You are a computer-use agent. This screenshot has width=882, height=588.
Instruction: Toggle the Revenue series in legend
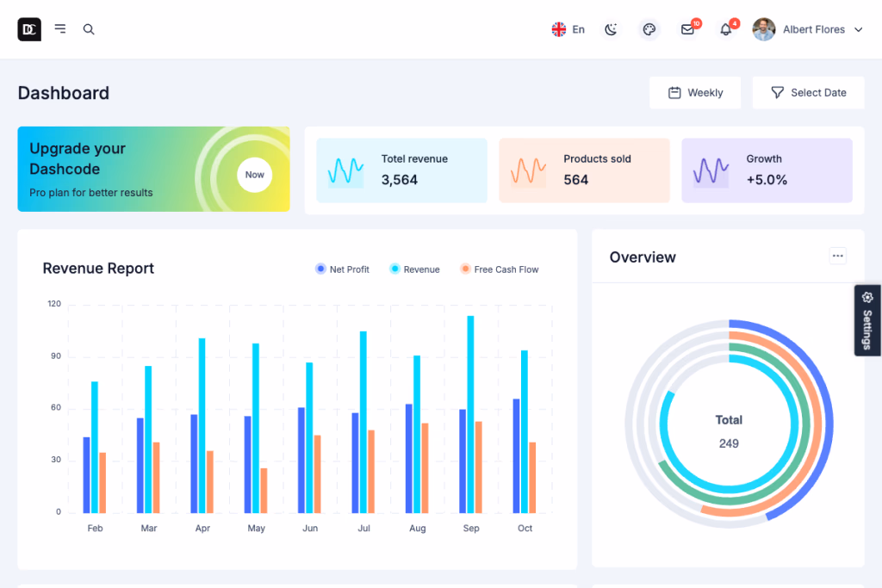(414, 269)
